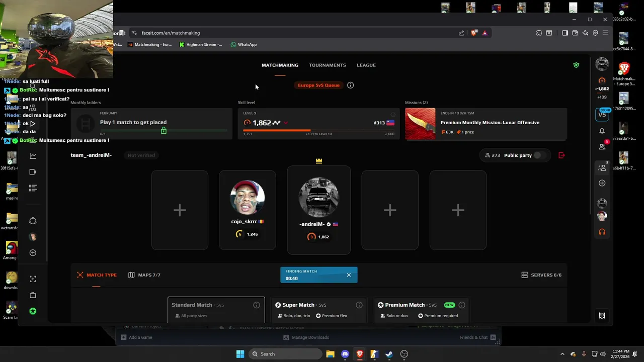Open the Brave wallet icon
This screenshot has height=362, width=644.
click(x=575, y=33)
